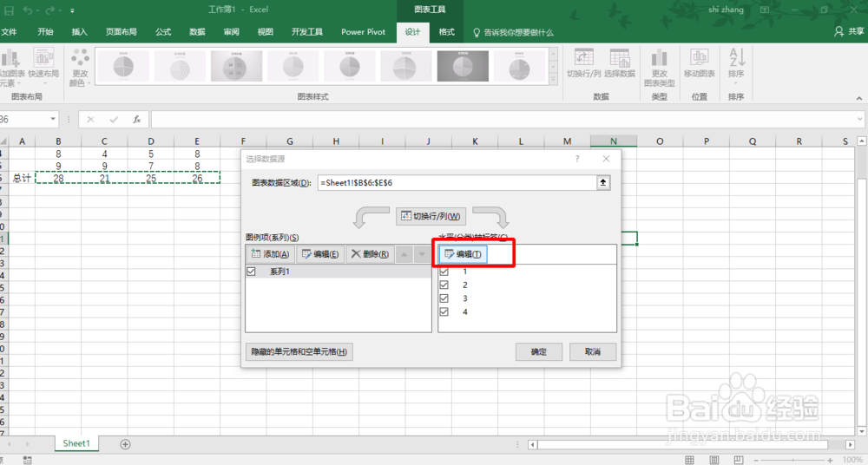Image resolution: width=868 pixels, height=465 pixels.
Task: Collapse the ribbon with the chevron
Action: point(859,98)
